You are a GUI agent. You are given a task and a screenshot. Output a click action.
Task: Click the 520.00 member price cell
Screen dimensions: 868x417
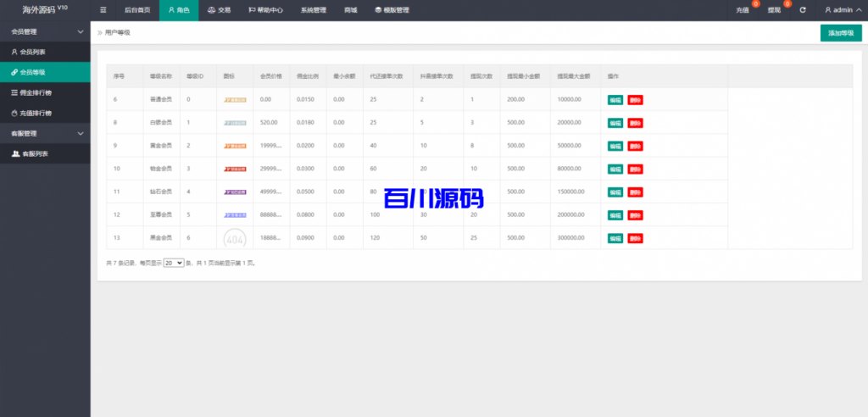(271, 123)
